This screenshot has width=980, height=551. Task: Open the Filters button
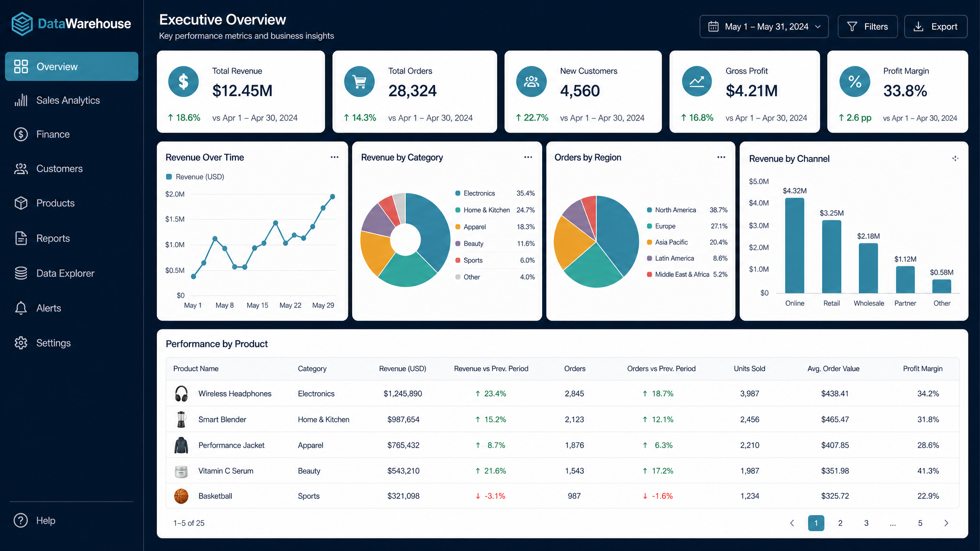pos(868,27)
